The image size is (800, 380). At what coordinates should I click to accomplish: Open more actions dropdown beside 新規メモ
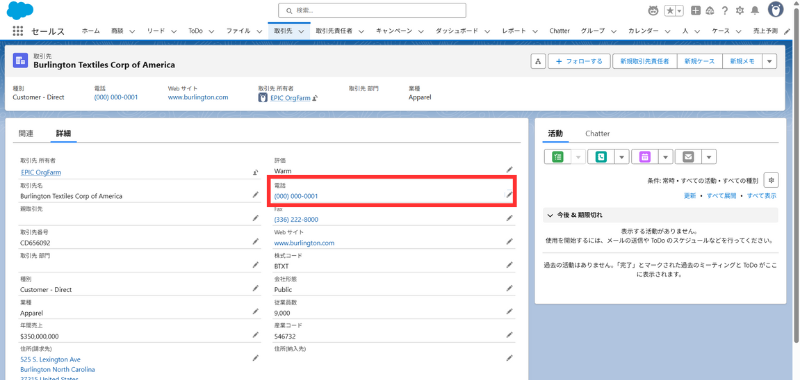[x=769, y=61]
